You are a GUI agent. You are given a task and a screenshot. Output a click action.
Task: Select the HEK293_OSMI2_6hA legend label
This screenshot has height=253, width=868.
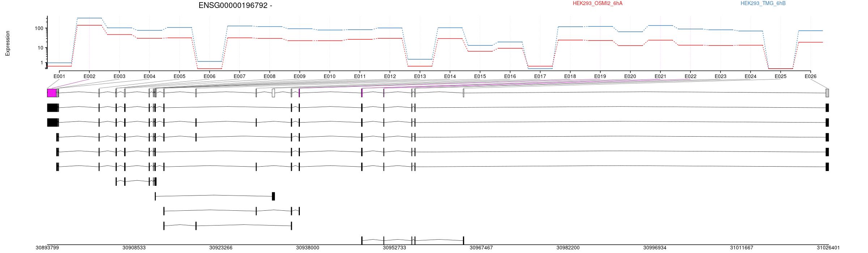click(x=598, y=3)
